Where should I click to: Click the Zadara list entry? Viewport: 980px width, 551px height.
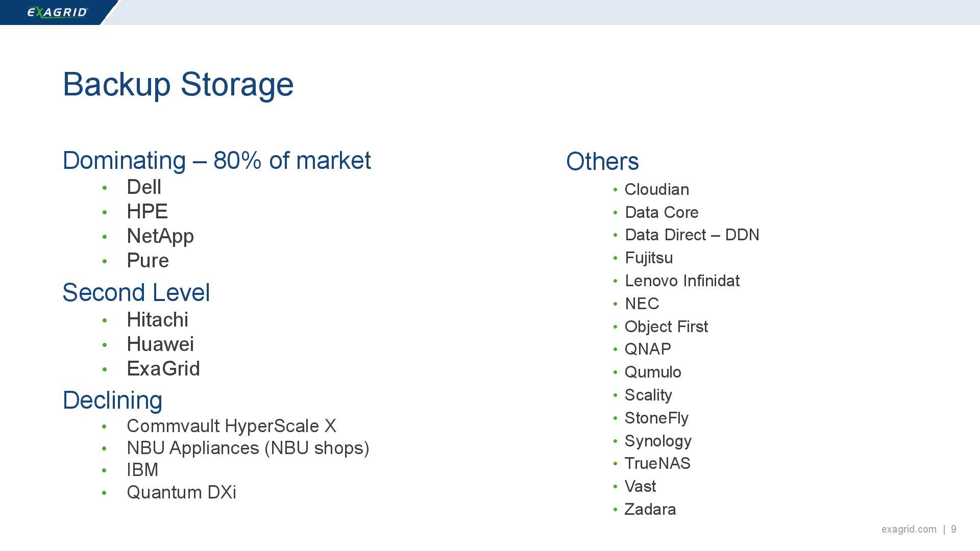tap(650, 510)
